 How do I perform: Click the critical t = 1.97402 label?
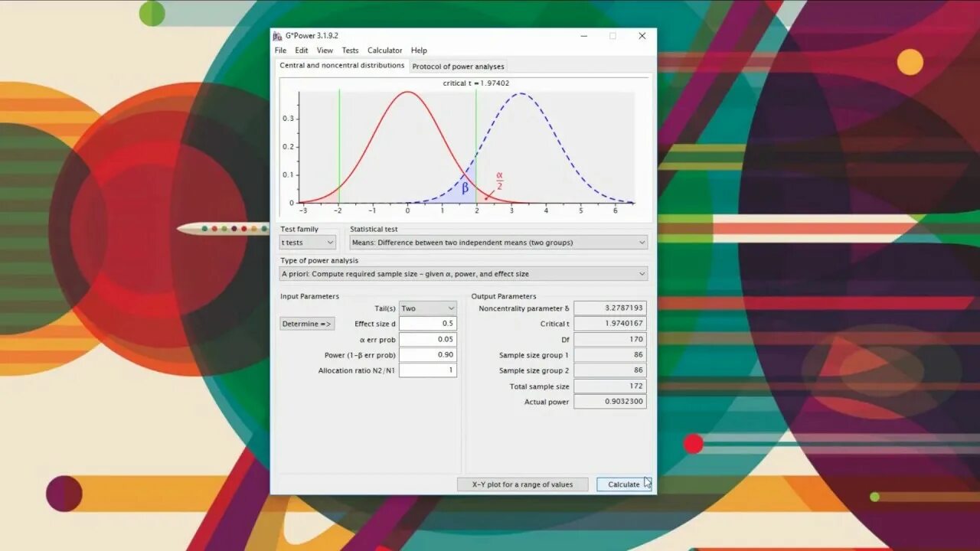pos(476,83)
